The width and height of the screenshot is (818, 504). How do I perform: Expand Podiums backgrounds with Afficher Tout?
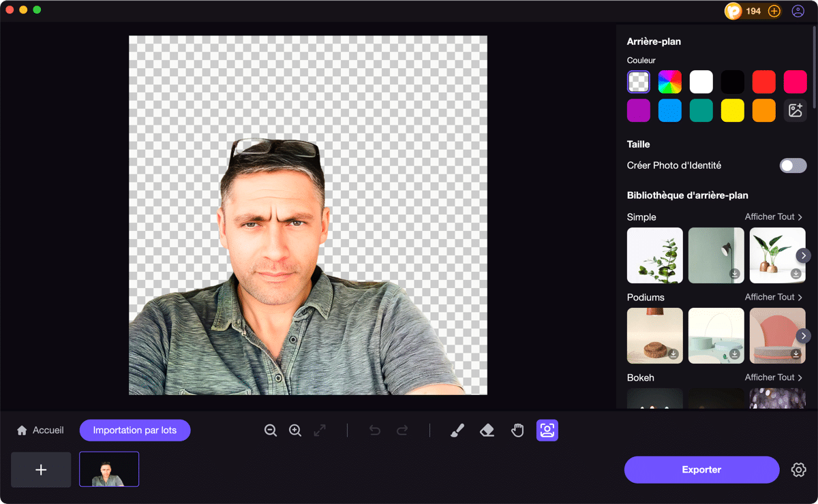(773, 297)
